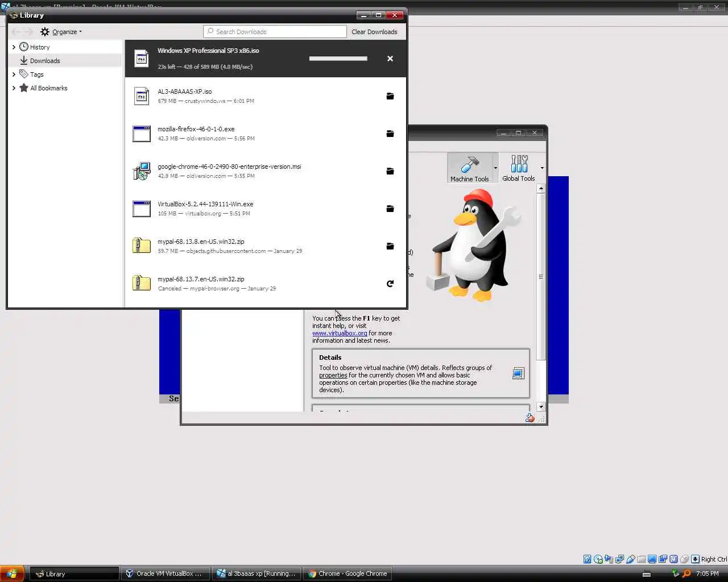Cancel the Windows XP Professional SP3 download

[x=390, y=59]
